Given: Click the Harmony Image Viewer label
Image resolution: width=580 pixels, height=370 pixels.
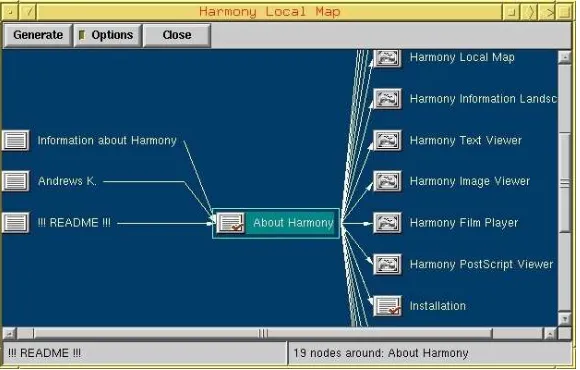Looking at the screenshot, I should tap(470, 181).
